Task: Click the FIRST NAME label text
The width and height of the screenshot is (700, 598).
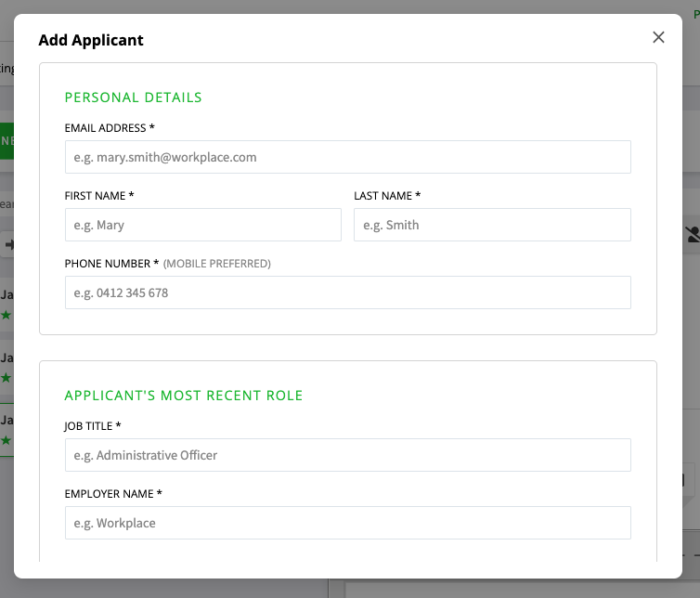Action: click(x=99, y=196)
